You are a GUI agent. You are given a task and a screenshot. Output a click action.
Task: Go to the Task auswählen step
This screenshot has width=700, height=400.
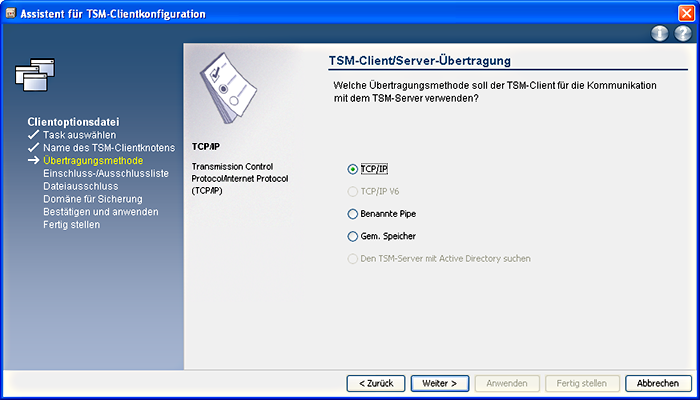[79, 134]
